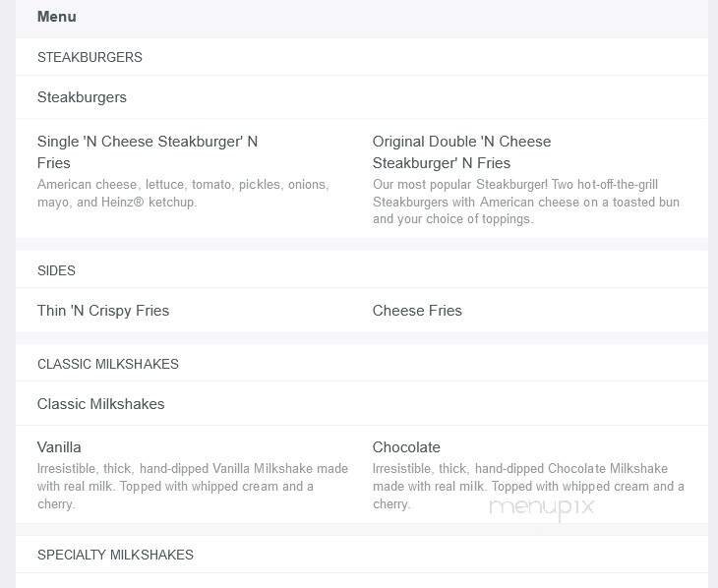Click the hand-dipped Vanilla Milkshake description

click(193, 469)
